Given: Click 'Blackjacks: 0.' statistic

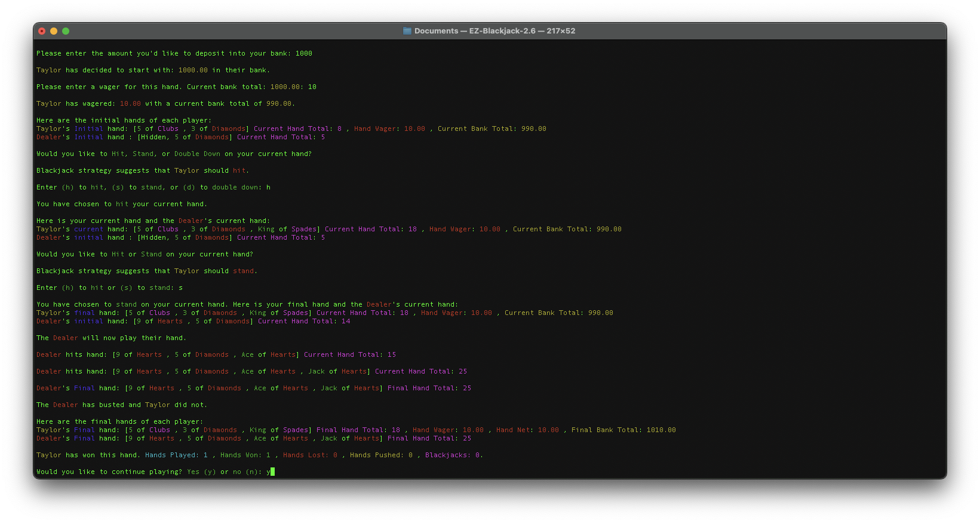Looking at the screenshot, I should click(454, 455).
